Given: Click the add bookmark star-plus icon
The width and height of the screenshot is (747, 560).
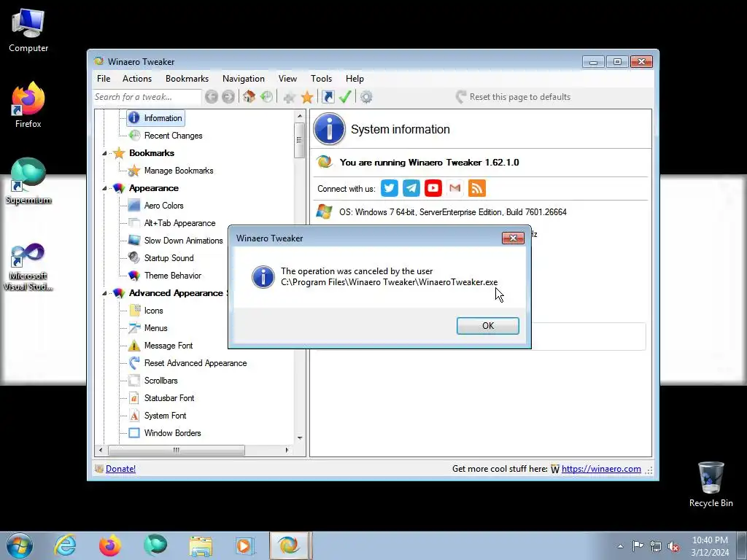Looking at the screenshot, I should pos(289,98).
